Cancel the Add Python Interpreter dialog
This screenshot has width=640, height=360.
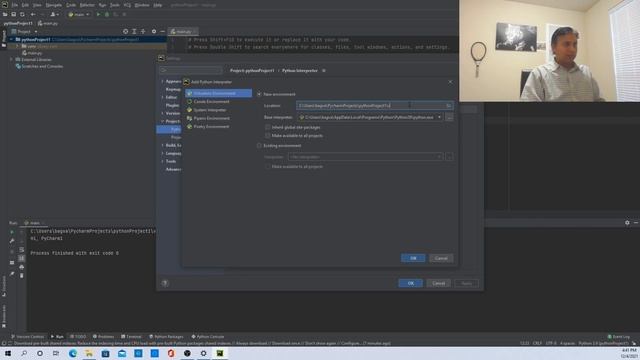coord(441,258)
